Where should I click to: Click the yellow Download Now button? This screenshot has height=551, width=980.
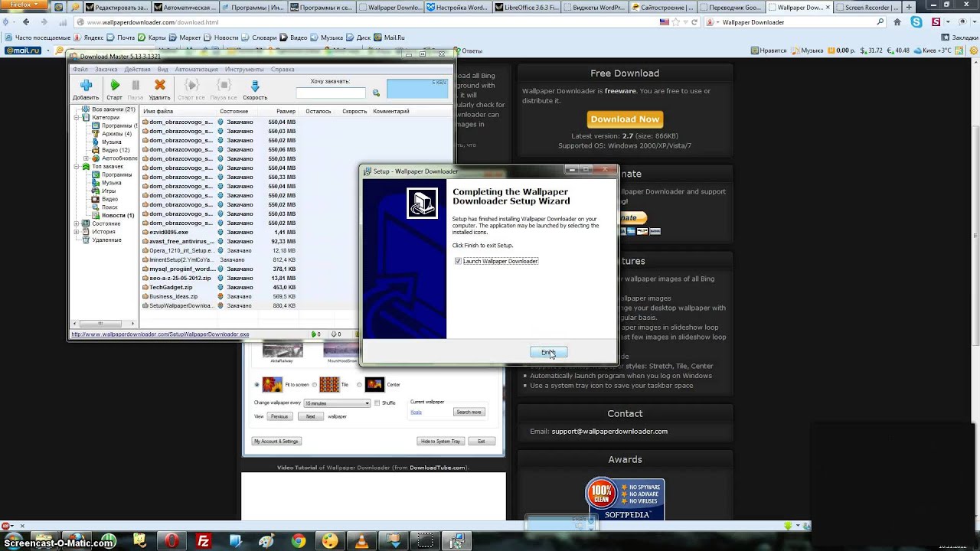tap(625, 119)
